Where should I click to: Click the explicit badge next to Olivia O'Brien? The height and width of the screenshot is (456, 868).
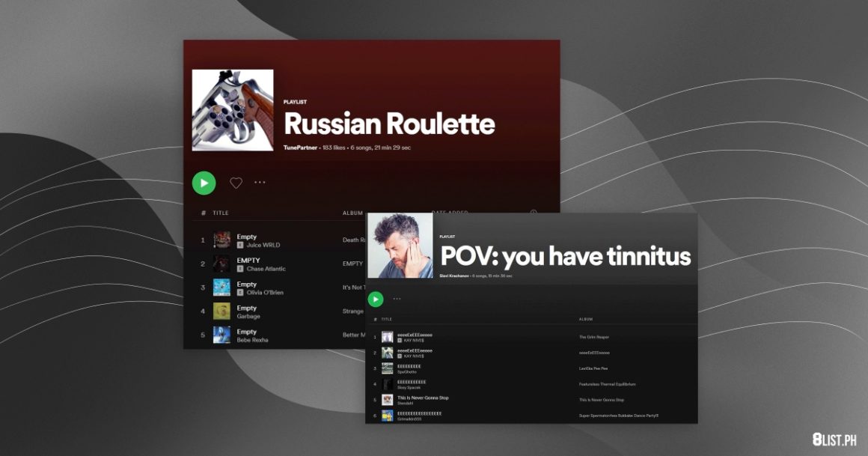pos(239,294)
